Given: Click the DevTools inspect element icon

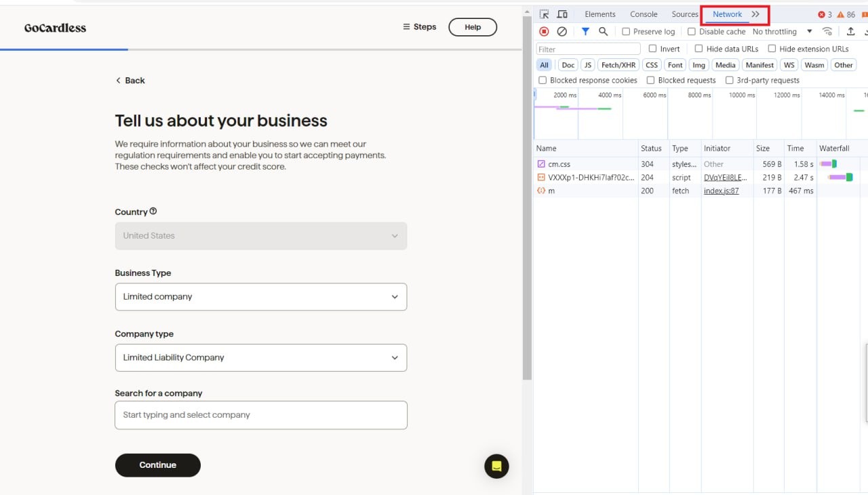Looking at the screenshot, I should coord(544,14).
